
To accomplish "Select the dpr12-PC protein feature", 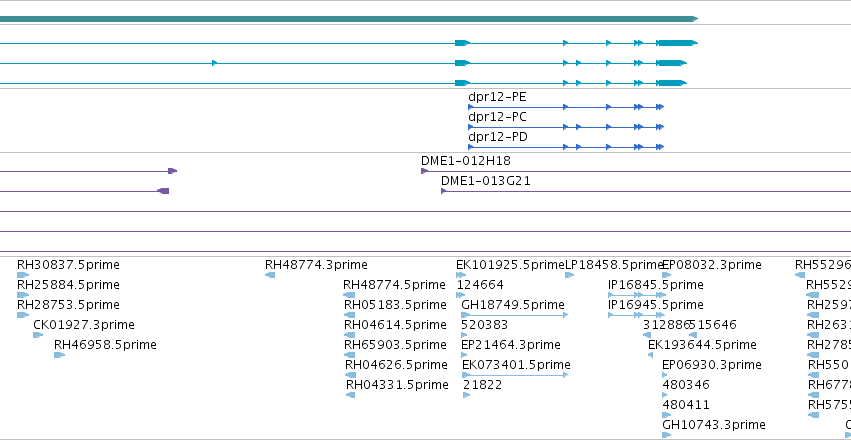I will point(566,127).
